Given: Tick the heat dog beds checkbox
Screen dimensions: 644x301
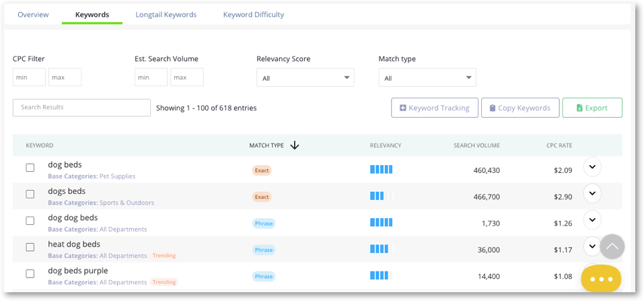Looking at the screenshot, I should [30, 247].
